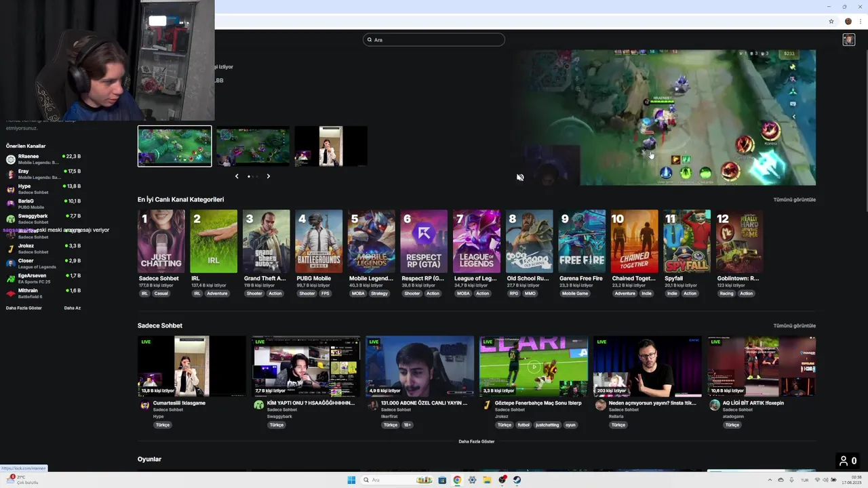This screenshot has height=488, width=868.
Task: Open the IRL category card
Action: [214, 241]
